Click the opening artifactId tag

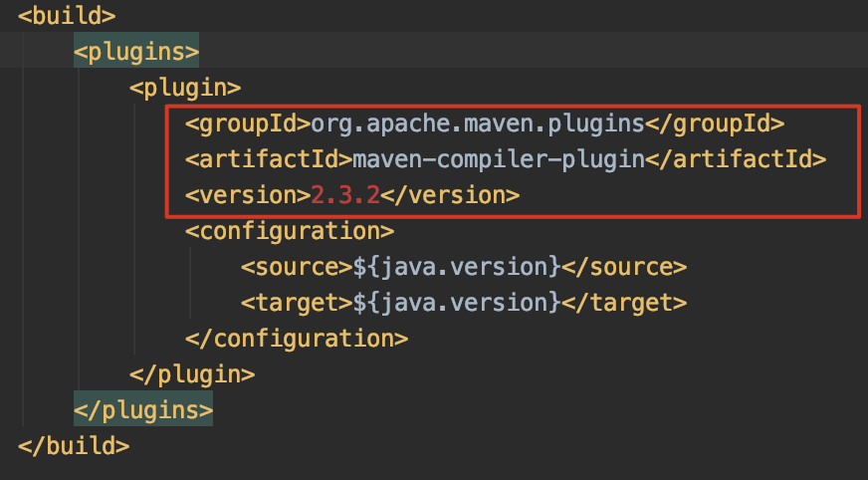[269, 159]
